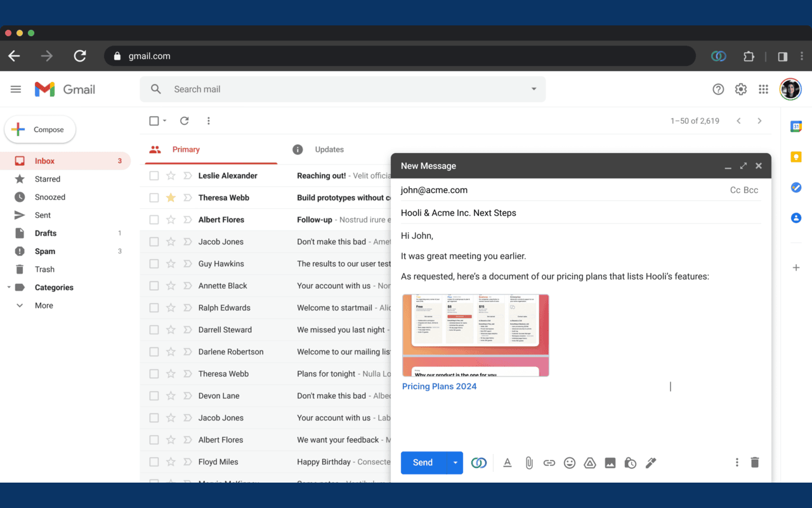Discard draft with the trash icon

[754, 462]
